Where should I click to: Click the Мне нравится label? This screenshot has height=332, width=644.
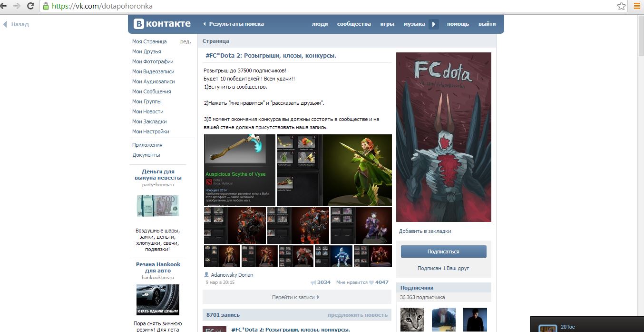pos(351,282)
